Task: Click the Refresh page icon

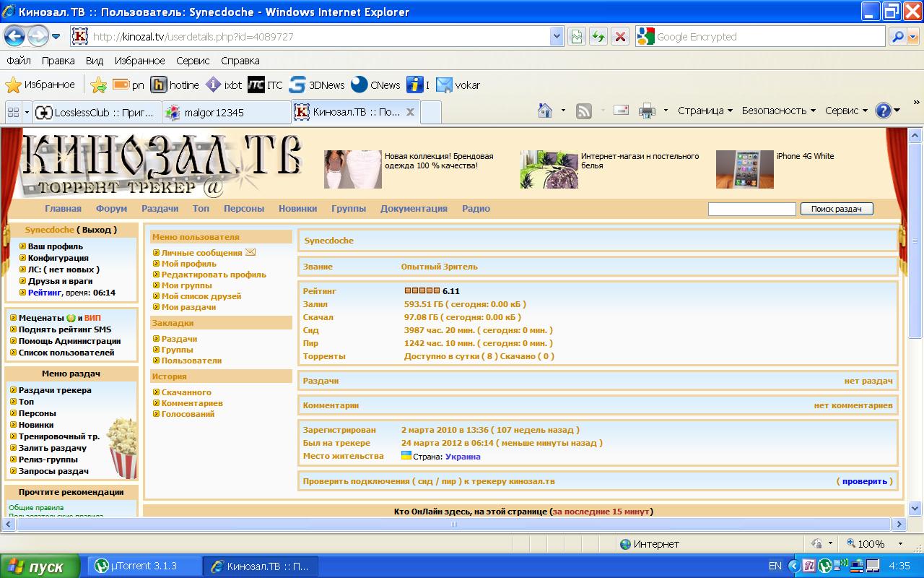Action: pyautogui.click(x=598, y=36)
